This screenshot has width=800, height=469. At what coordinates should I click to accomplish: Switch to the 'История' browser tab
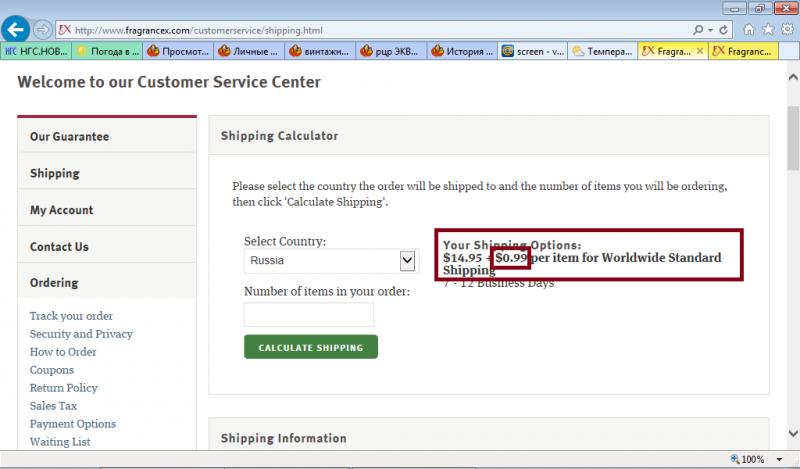460,50
